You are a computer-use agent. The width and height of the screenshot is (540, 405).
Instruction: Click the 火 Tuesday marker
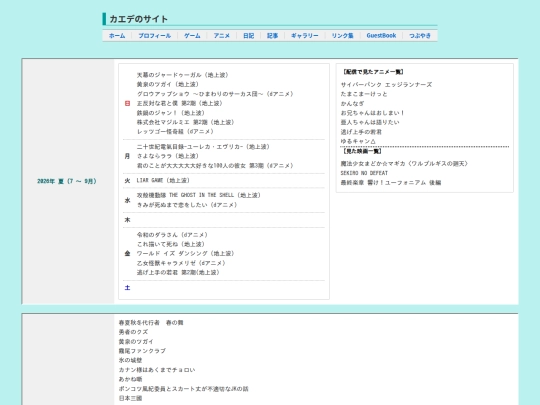(127, 180)
